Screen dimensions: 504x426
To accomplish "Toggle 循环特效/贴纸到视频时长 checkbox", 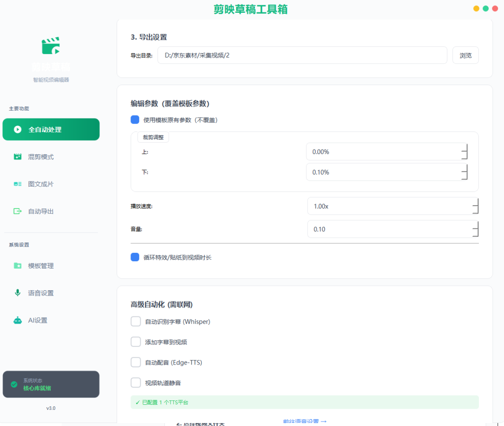I will pos(135,257).
